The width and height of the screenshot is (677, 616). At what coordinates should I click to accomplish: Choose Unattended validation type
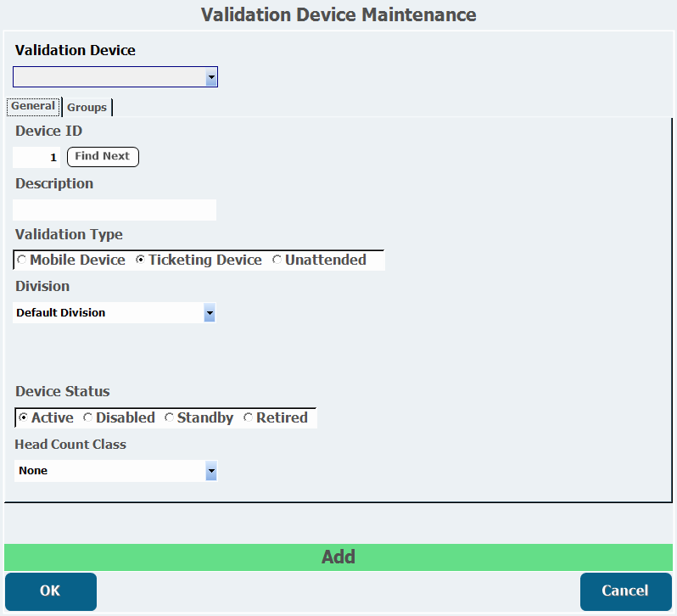(x=320, y=260)
